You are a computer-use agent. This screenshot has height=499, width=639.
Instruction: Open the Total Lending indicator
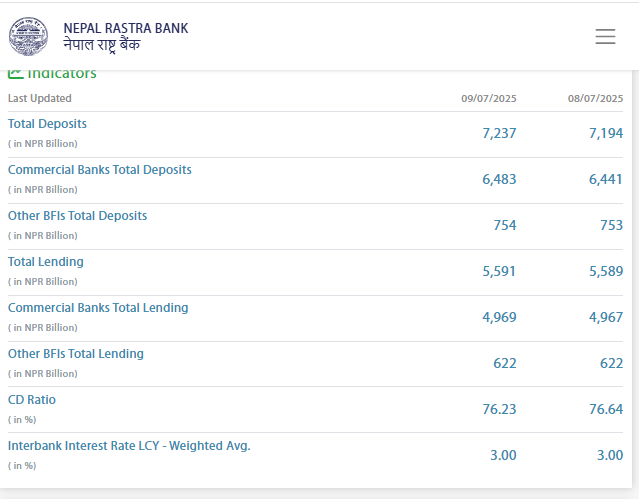click(46, 262)
